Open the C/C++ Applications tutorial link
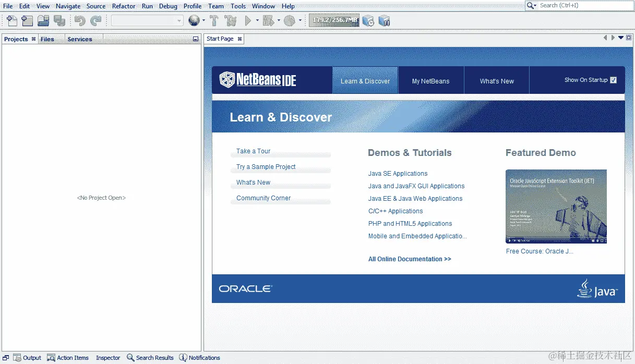The width and height of the screenshot is (635, 364). [x=396, y=211]
